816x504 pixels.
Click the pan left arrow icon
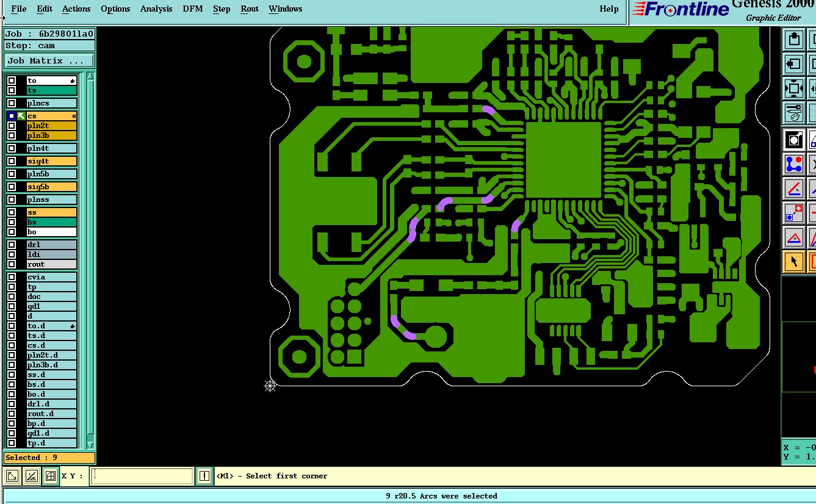(x=793, y=64)
